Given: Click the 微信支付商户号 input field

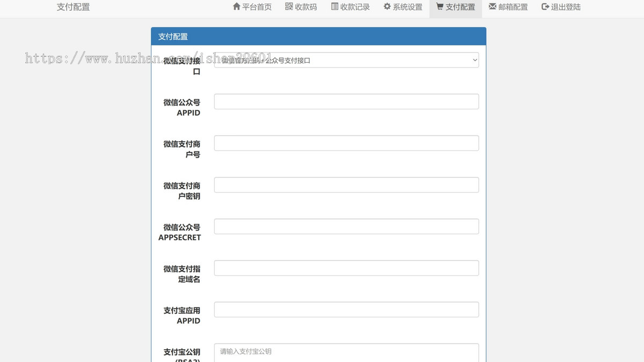Looking at the screenshot, I should (x=347, y=143).
